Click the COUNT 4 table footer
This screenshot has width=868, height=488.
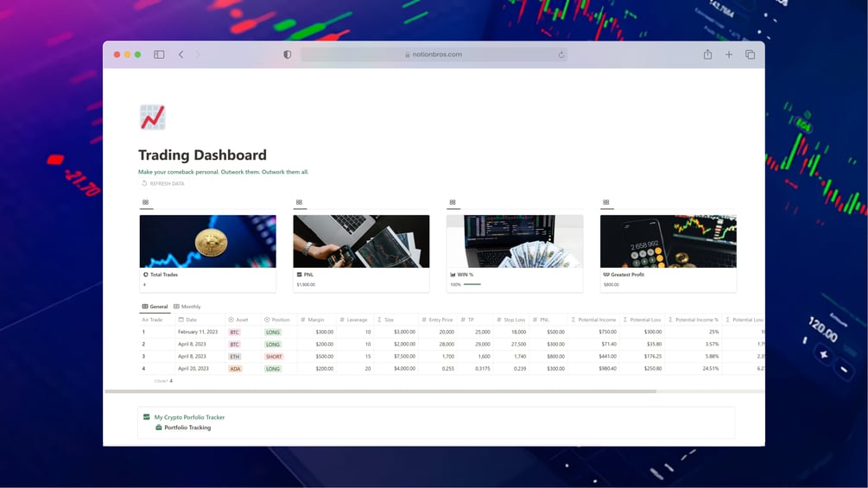coord(163,381)
